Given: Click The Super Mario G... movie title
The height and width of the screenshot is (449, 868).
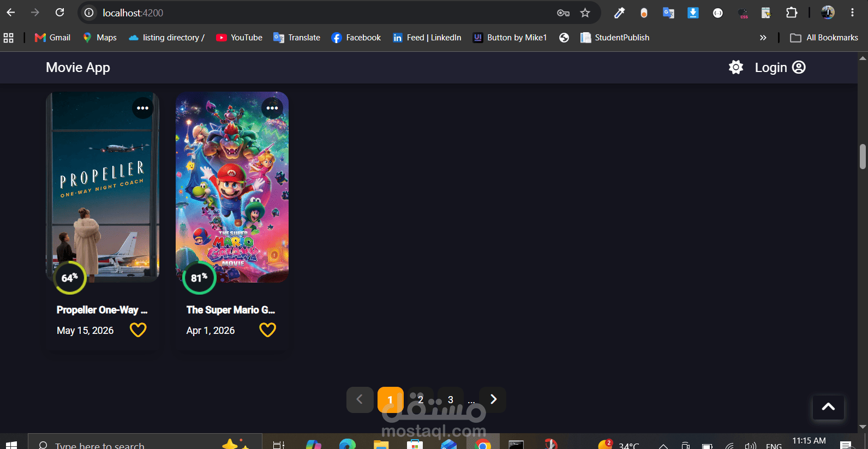Looking at the screenshot, I should 231,310.
